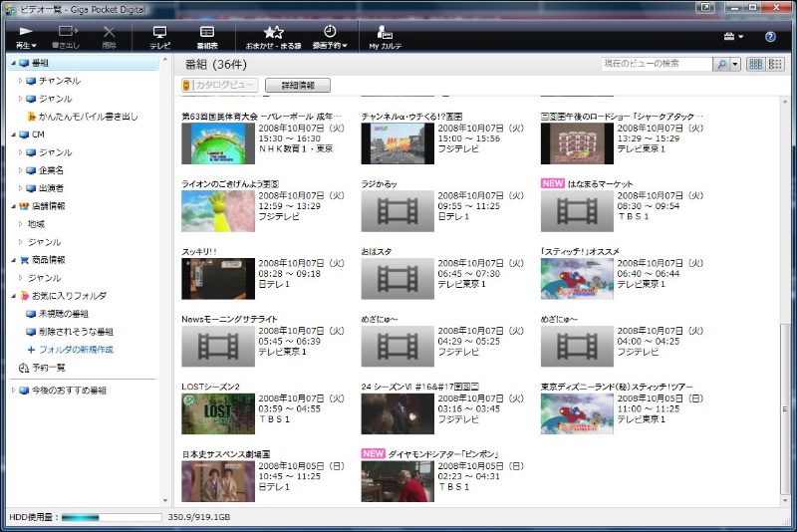
Task: Switch to thumbnail grid view
Action: pyautogui.click(x=756, y=64)
